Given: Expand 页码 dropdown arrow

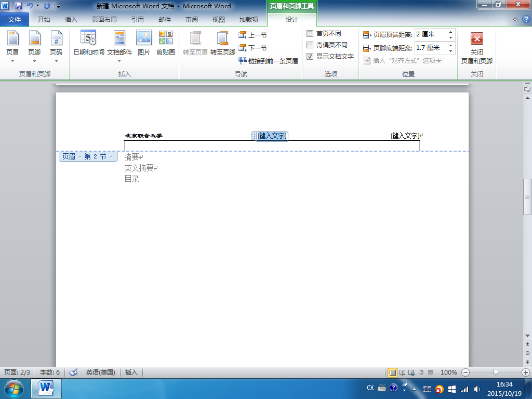Looking at the screenshot, I should click(x=56, y=61).
